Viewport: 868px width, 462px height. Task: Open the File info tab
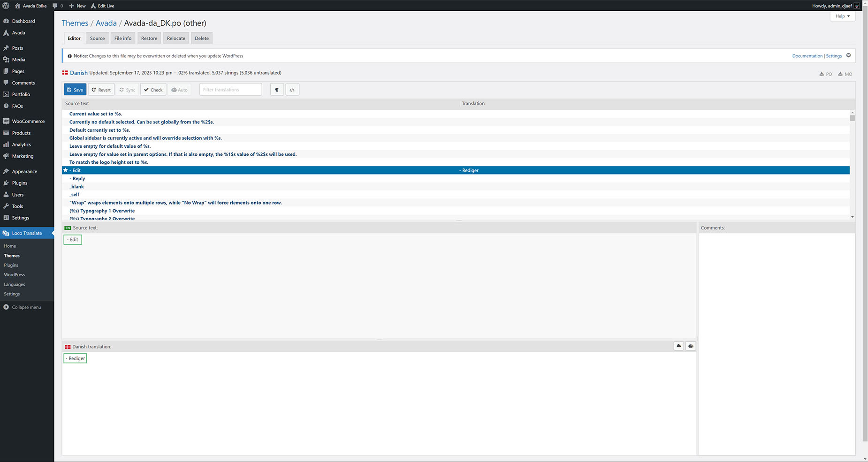click(123, 38)
